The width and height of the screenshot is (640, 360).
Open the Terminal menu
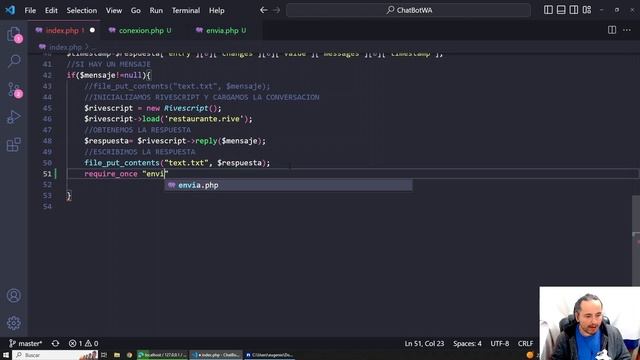tap(186, 10)
